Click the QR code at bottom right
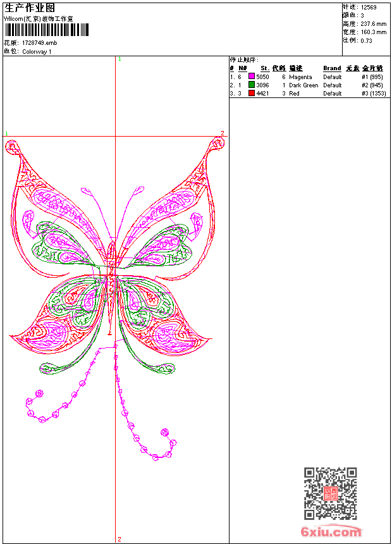The width and height of the screenshot is (392, 544). pos(330,493)
